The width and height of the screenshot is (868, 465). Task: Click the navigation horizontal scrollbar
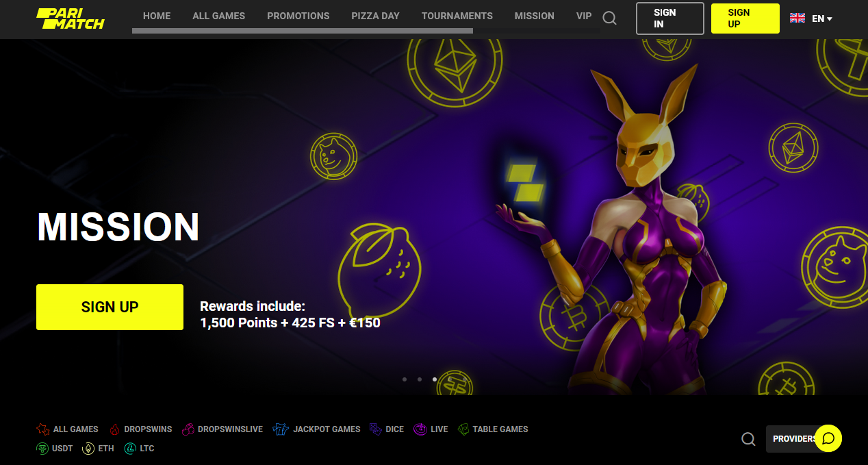(303, 31)
